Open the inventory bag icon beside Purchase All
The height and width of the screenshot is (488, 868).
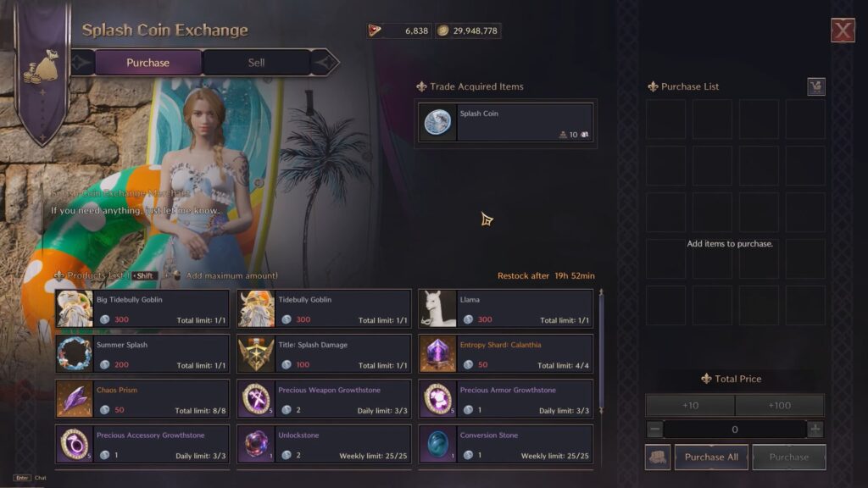[658, 457]
